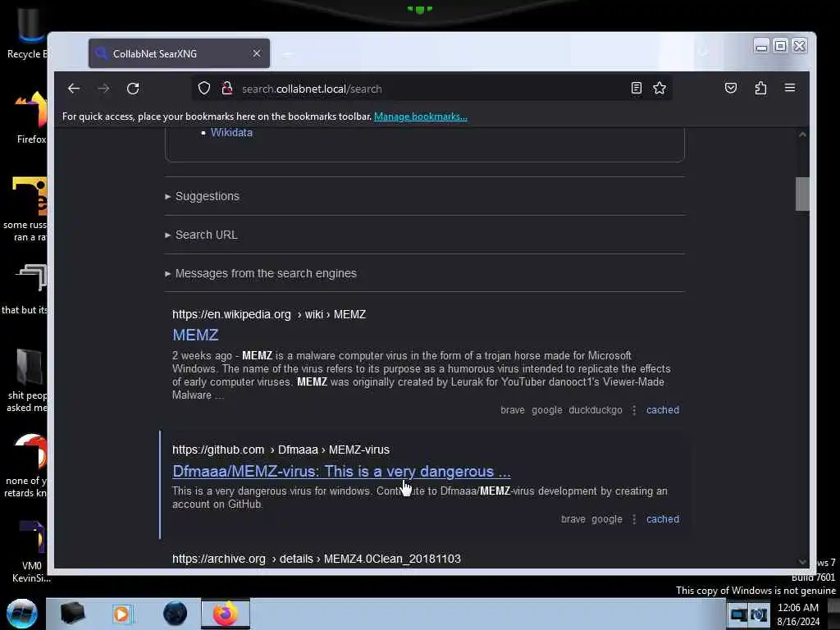Open the tracking protection shield icon
The image size is (840, 630).
[x=204, y=89]
